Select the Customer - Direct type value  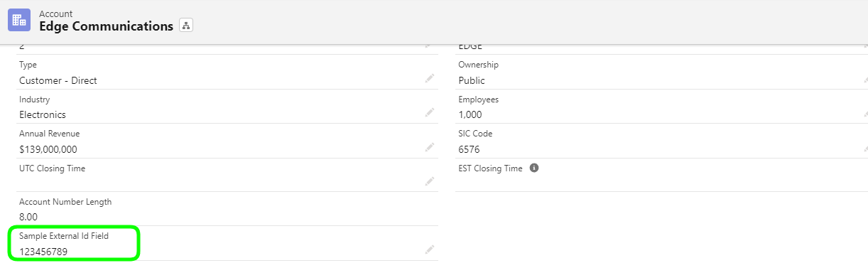tap(58, 80)
